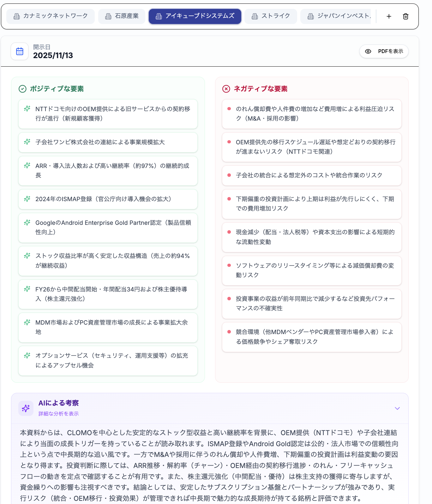Image resolution: width=432 pixels, height=504 pixels.
Task: Select the active アイキューブドシステムズ tab
Action: click(195, 16)
